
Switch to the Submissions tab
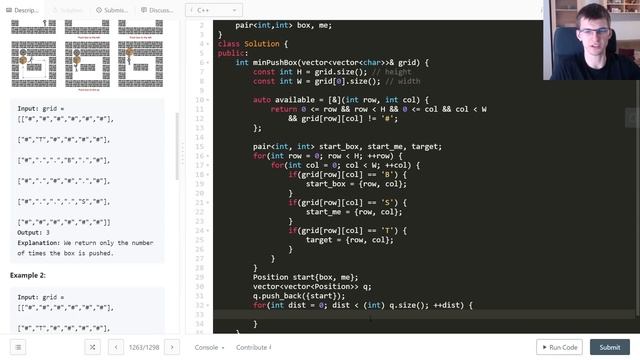112,10
